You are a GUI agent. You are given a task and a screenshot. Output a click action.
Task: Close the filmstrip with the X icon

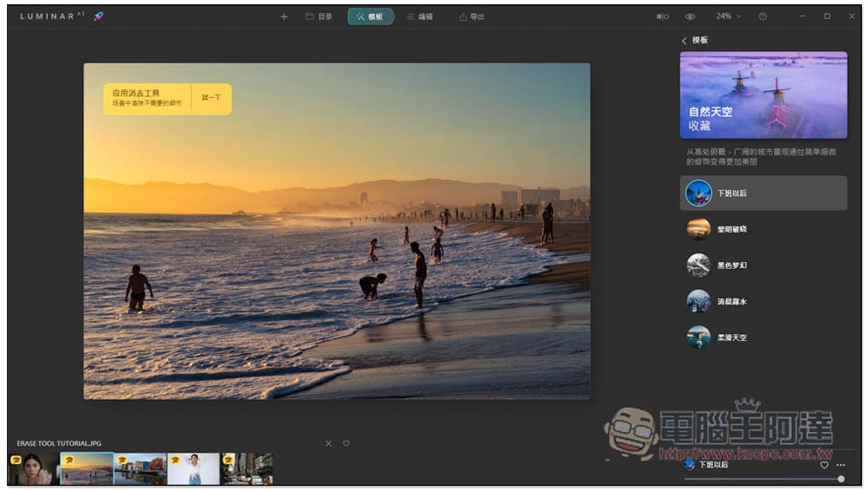click(328, 443)
